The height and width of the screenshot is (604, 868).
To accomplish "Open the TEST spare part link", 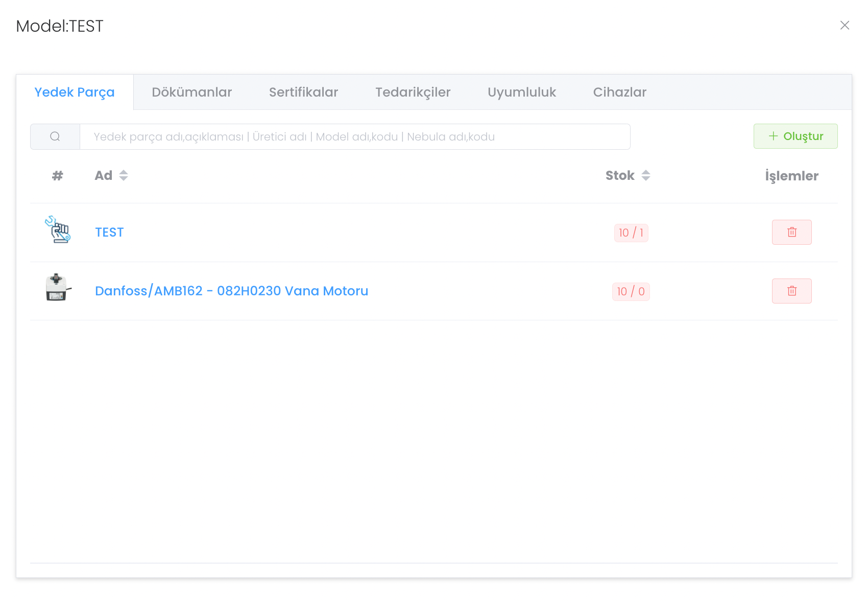I will coord(109,233).
